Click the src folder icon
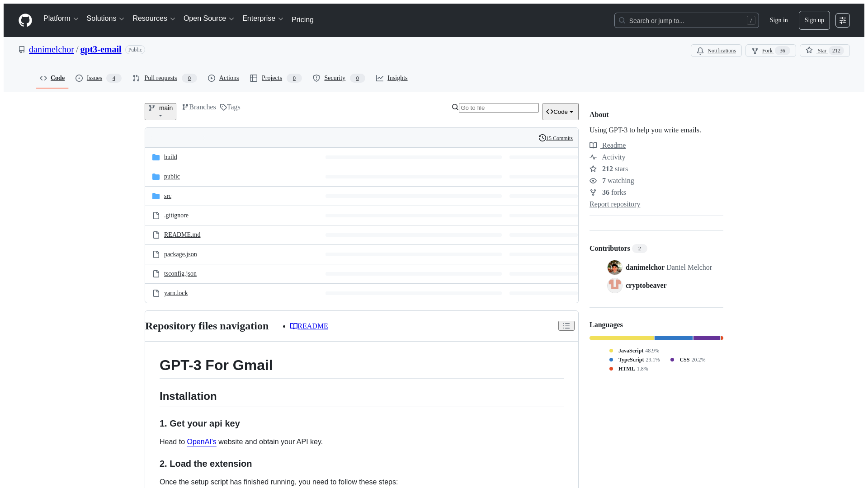This screenshot has width=868, height=488. click(x=156, y=196)
